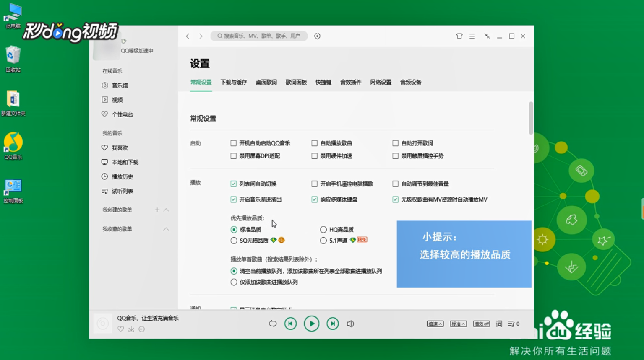The width and height of the screenshot is (644, 360).
Task: Switch to 歌词面板 tab
Action: (296, 83)
